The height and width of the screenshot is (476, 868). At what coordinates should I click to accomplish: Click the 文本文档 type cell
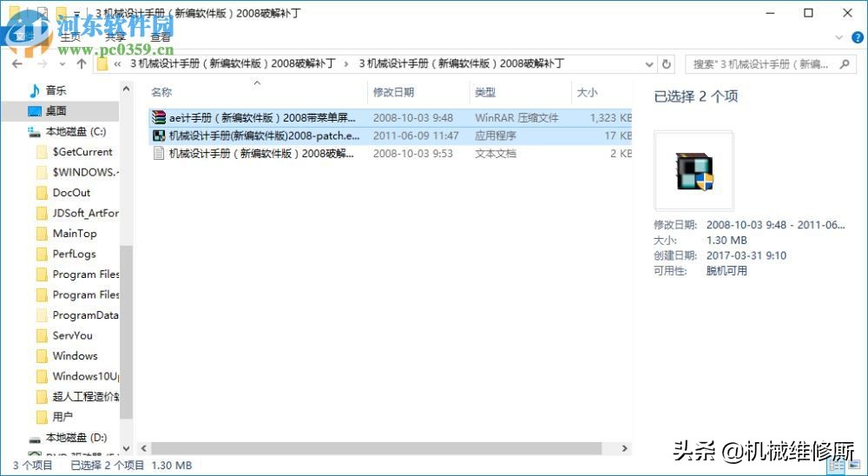tap(496, 154)
